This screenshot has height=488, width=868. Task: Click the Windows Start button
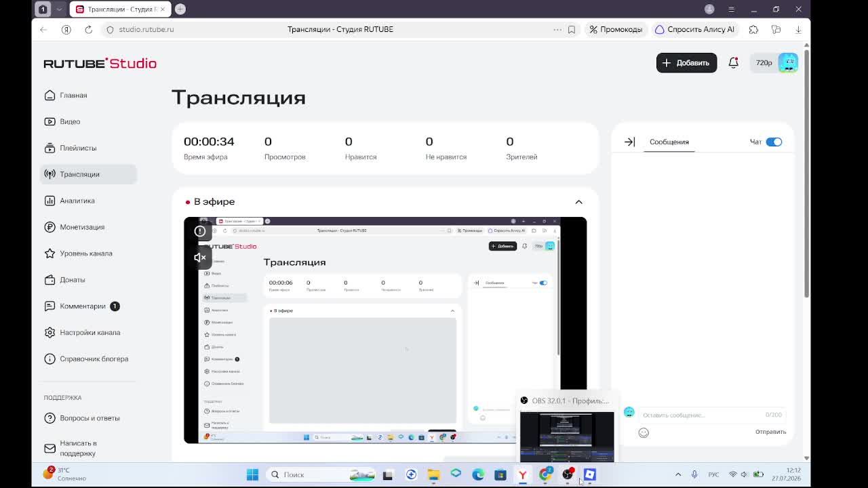point(252,474)
